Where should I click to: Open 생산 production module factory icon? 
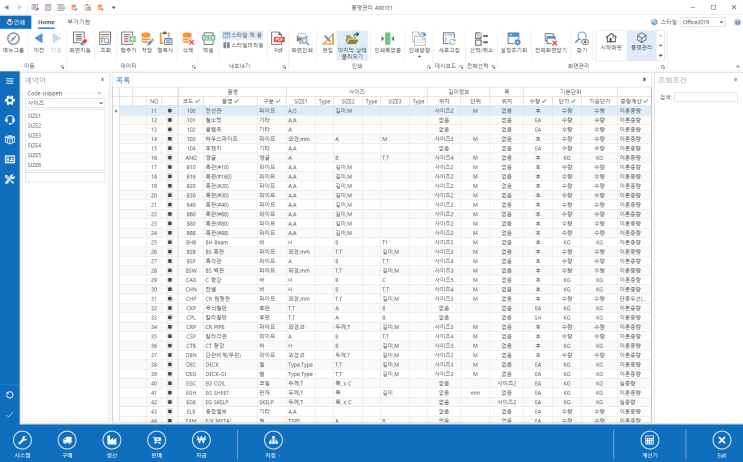pyautogui.click(x=112, y=440)
